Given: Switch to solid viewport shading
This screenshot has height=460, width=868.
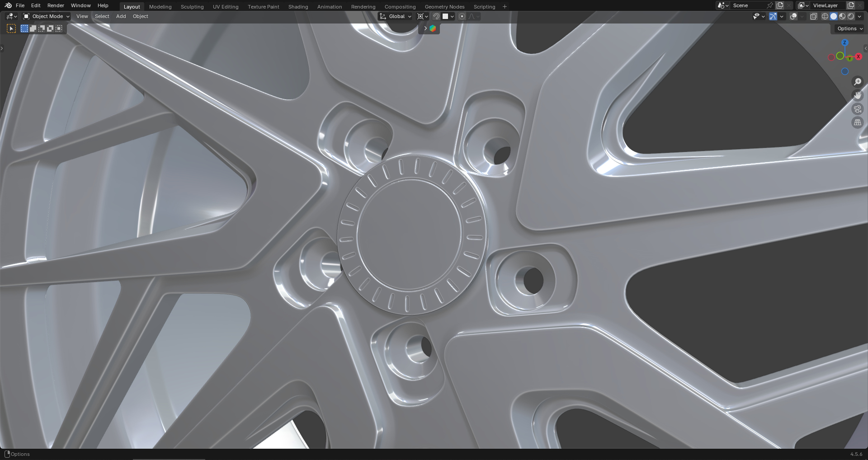Looking at the screenshot, I should pyautogui.click(x=834, y=16).
